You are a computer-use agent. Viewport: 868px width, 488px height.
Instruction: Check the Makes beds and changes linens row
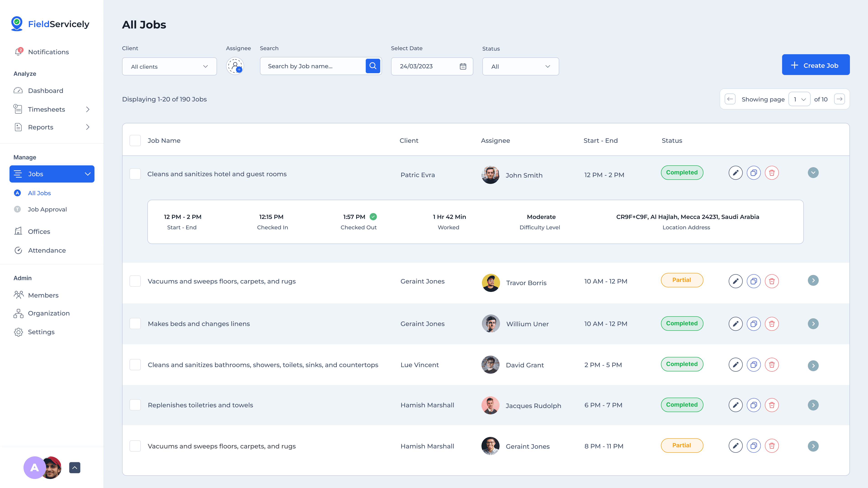pyautogui.click(x=135, y=324)
